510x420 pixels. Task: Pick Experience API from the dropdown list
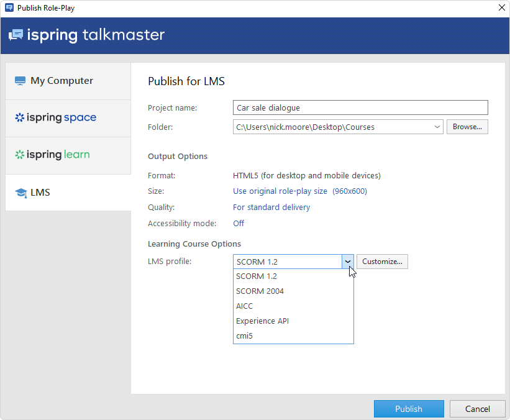tap(262, 321)
